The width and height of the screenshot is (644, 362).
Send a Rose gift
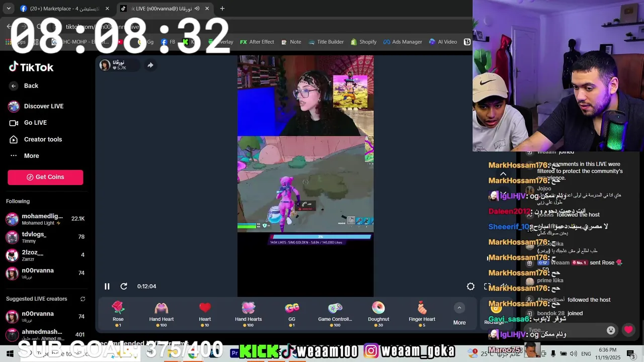[118, 314]
